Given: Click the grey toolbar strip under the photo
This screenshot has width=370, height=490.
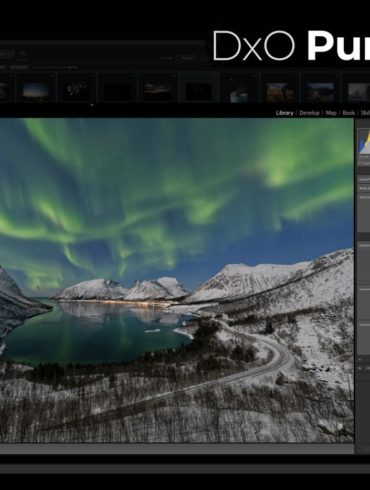Looking at the screenshot, I should click(x=177, y=449).
